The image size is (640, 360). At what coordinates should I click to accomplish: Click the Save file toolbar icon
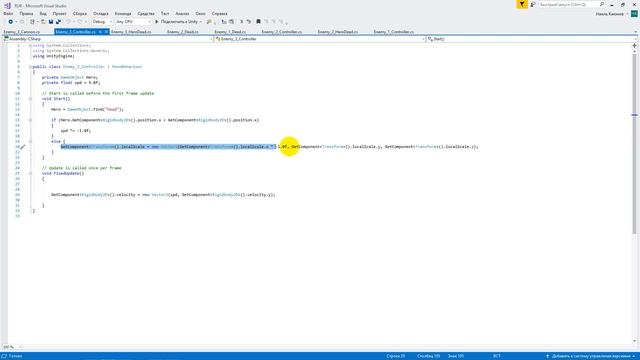pyautogui.click(x=51, y=22)
